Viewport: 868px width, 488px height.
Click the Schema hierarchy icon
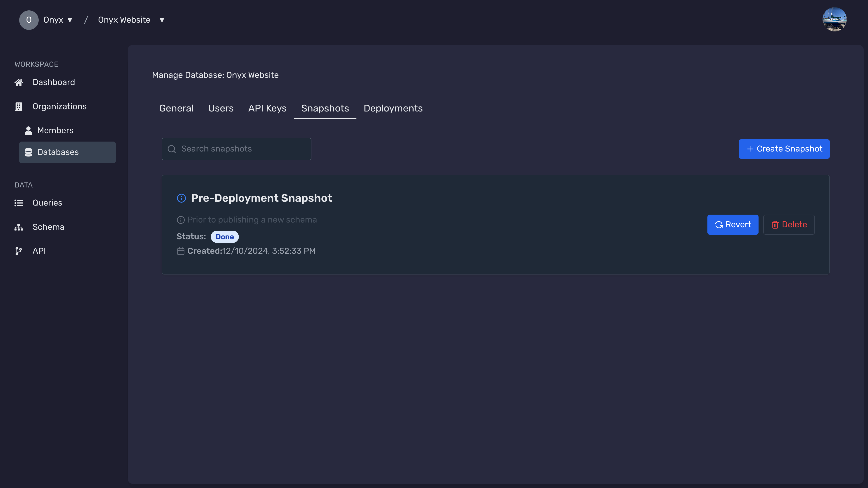pos(19,227)
